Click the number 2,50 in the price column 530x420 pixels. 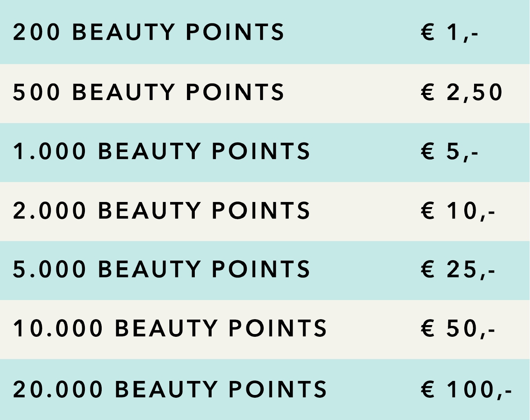(474, 93)
